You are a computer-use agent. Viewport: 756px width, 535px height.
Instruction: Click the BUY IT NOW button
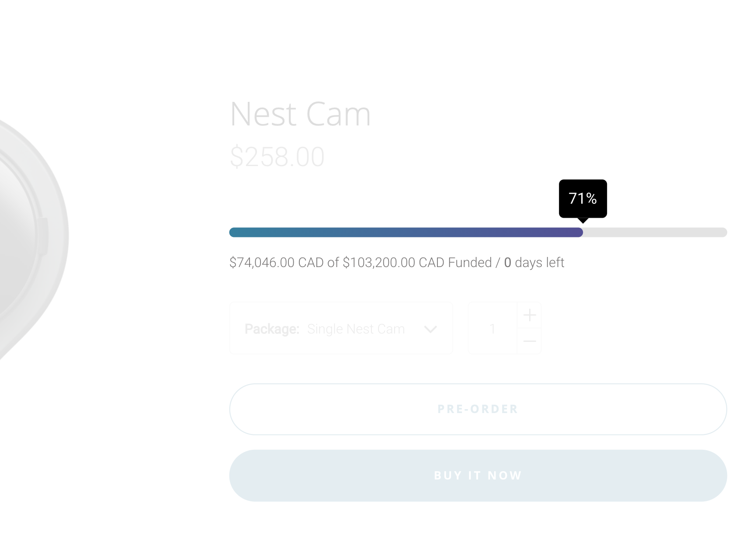coord(478,476)
